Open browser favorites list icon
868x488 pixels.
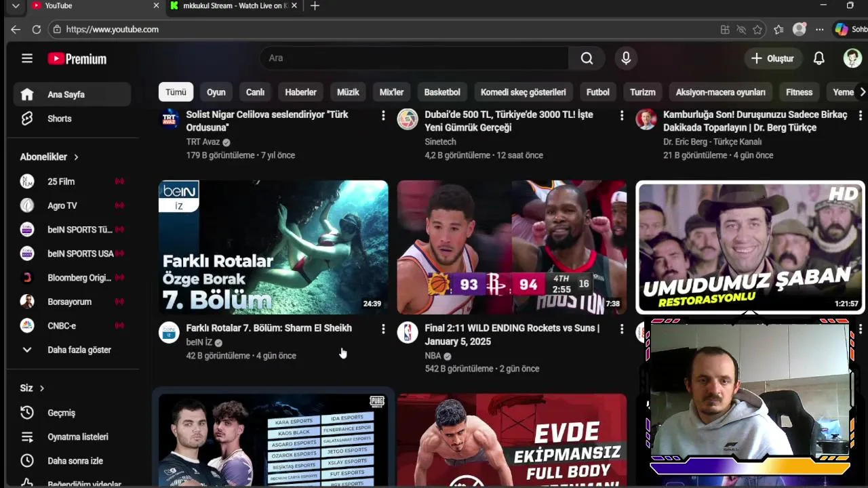(778, 29)
